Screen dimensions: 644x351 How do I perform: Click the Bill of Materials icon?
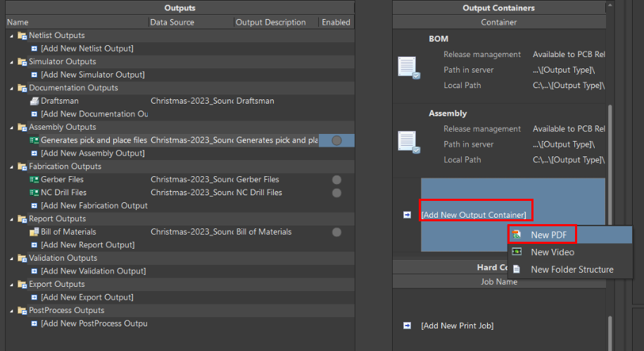(x=34, y=232)
